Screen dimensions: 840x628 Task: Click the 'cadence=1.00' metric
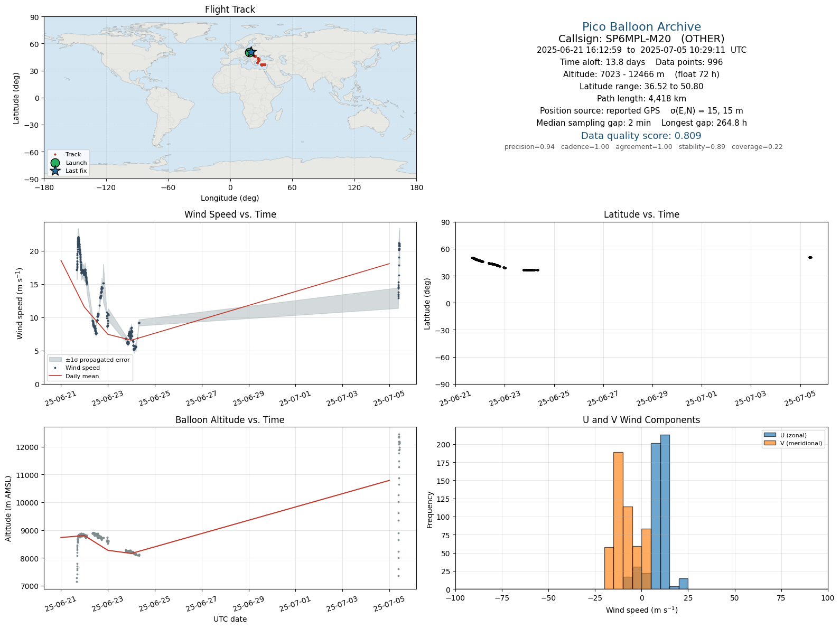[x=585, y=147]
